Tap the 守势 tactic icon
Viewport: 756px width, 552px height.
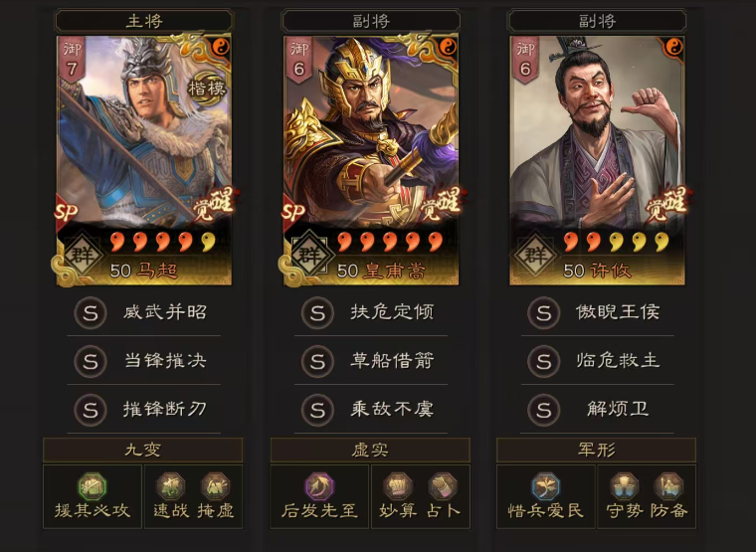625,487
